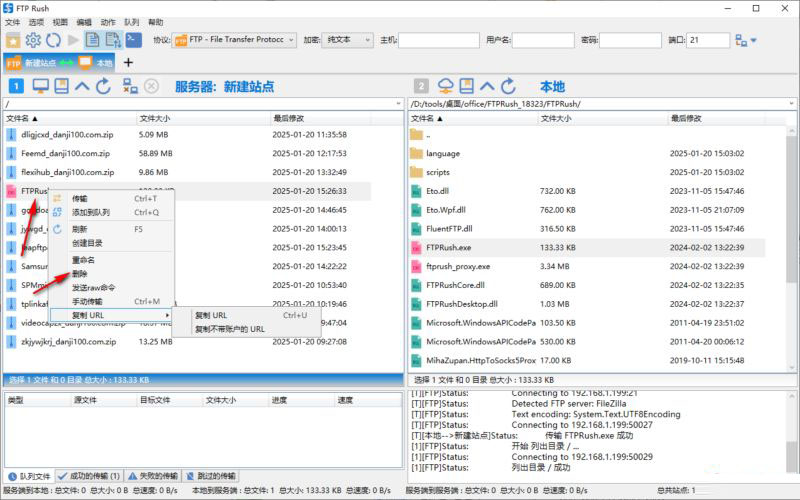Click the reconnect circular arrows toolbar icon

53,40
